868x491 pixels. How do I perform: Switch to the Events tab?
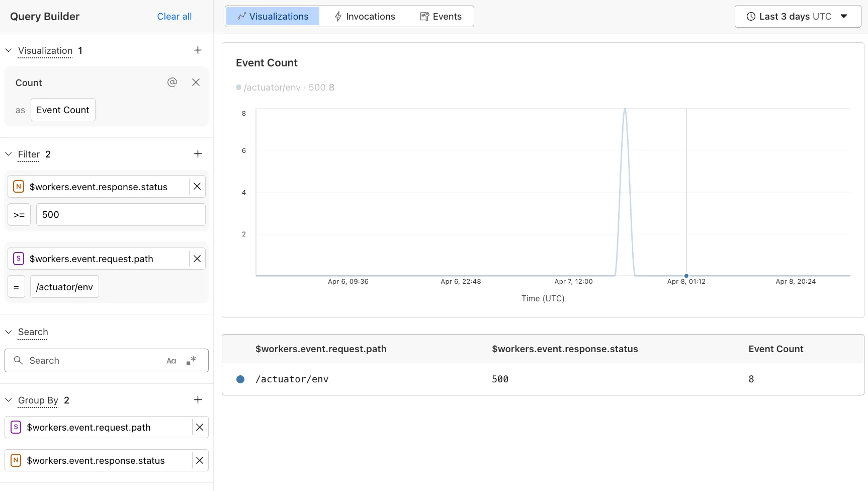click(441, 16)
